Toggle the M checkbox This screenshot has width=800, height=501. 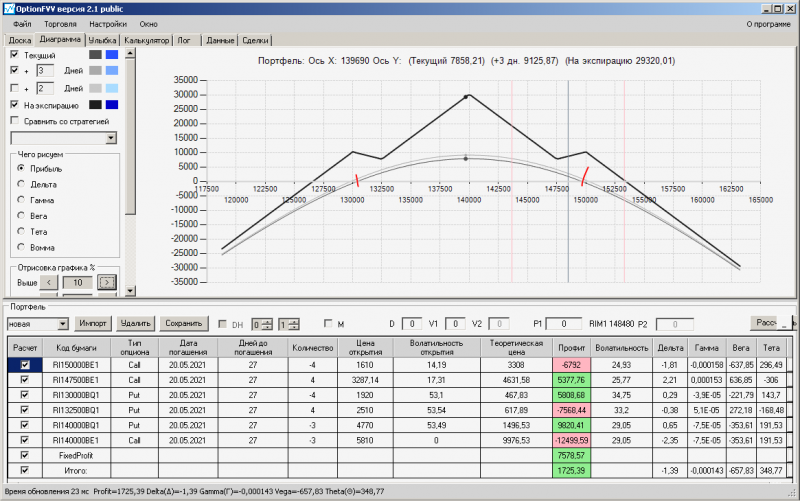pos(328,323)
